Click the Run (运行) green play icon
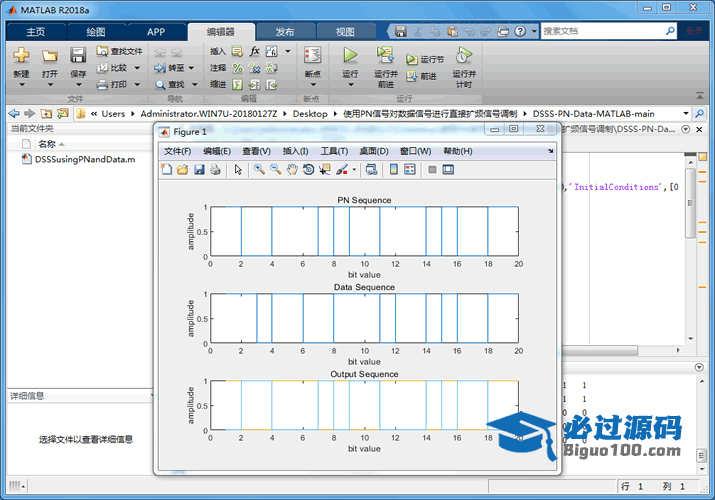 [x=350, y=56]
